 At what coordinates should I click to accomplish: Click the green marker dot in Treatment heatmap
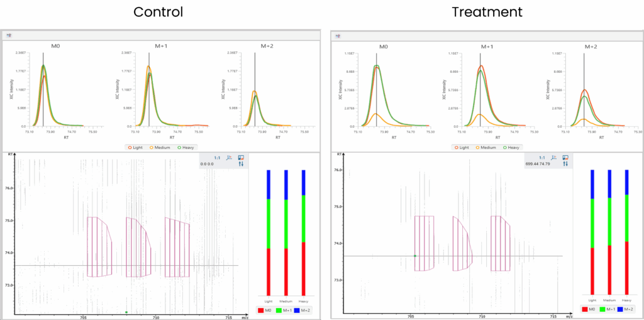pyautogui.click(x=415, y=256)
